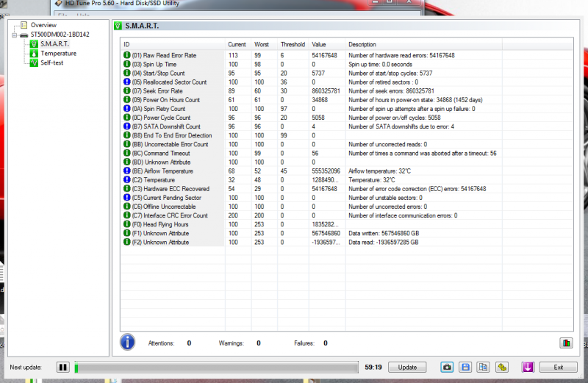
Task: Click the floppy disk save icon
Action: (465, 367)
